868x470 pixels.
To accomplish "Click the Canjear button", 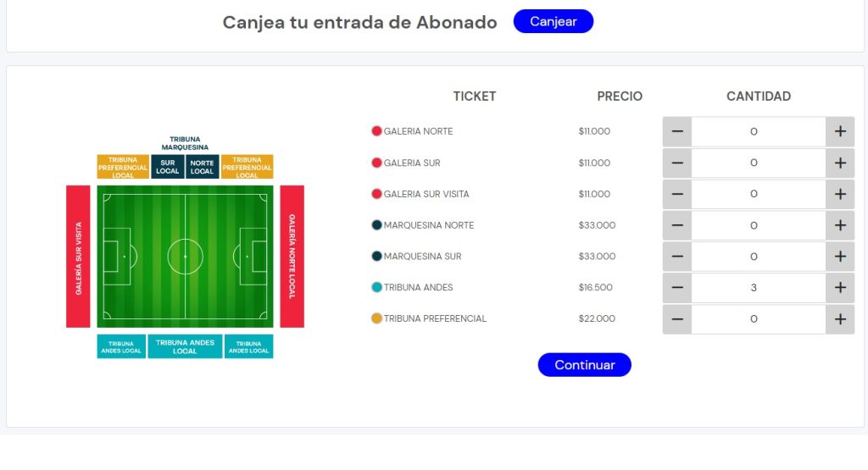I will click(x=553, y=21).
